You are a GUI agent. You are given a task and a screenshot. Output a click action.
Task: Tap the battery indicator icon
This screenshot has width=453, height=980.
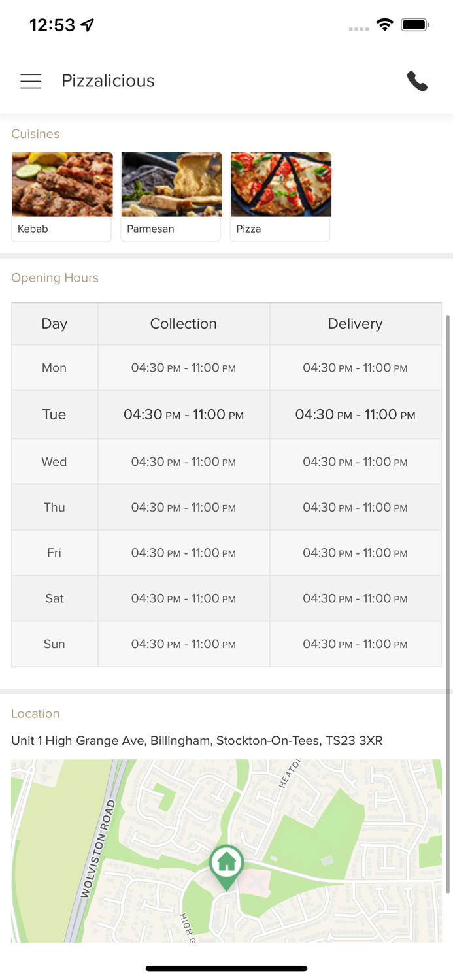pos(414,25)
